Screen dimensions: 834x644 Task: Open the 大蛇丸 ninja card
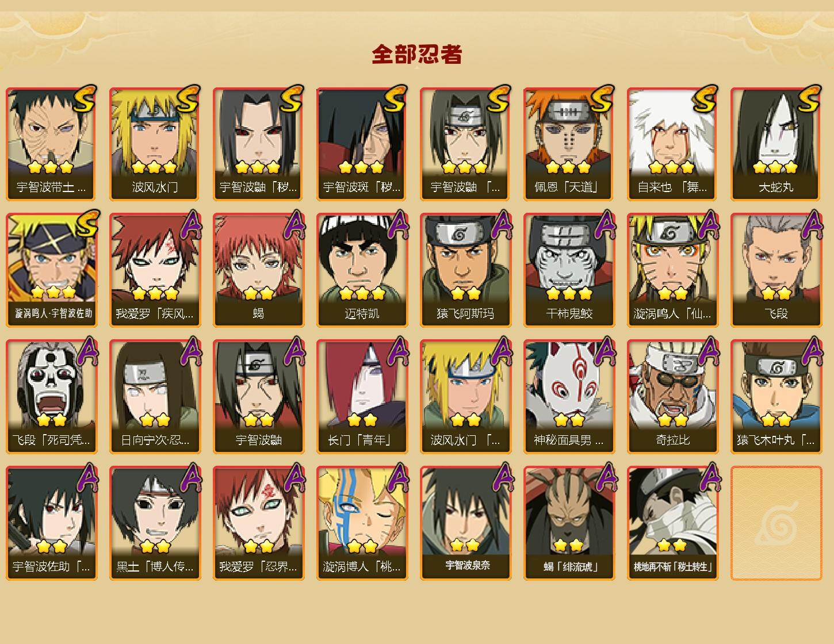tap(776, 144)
